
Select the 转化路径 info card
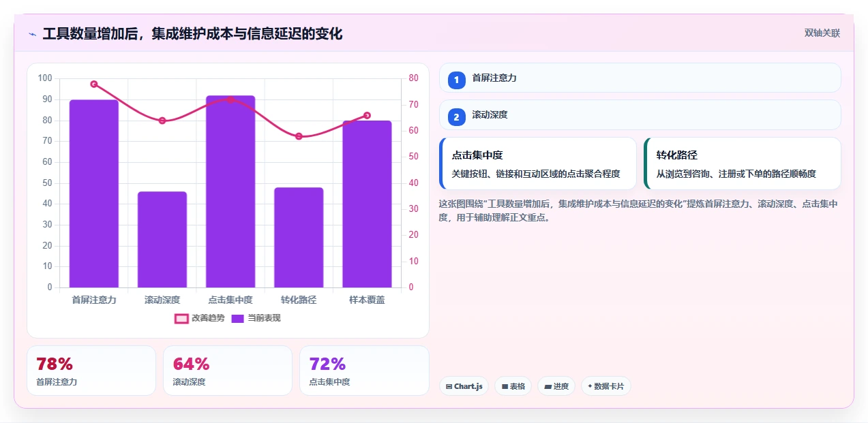point(742,163)
